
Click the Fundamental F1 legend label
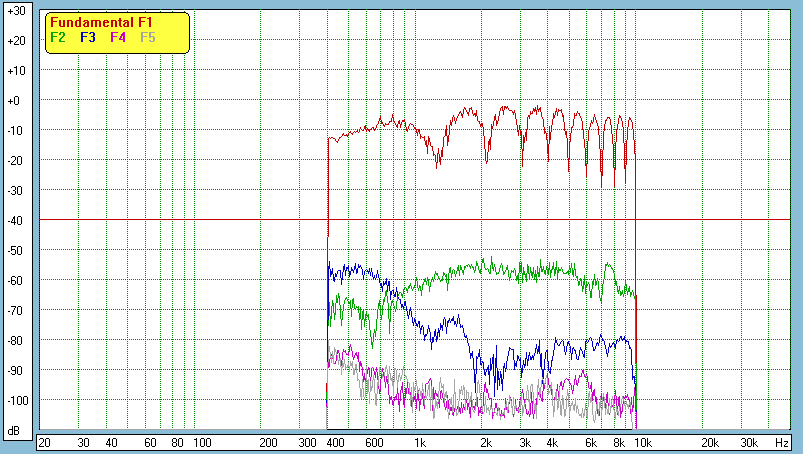100,22
